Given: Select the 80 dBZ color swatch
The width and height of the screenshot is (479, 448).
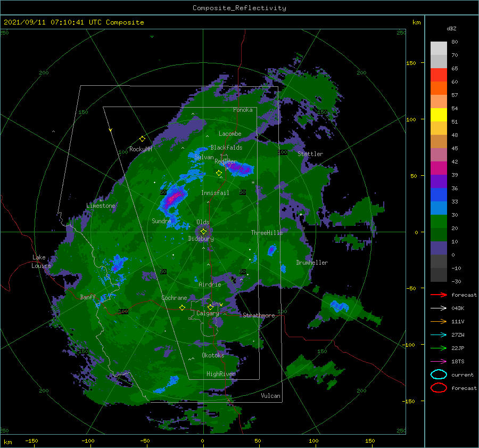Looking at the screenshot, I should pyautogui.click(x=439, y=48).
